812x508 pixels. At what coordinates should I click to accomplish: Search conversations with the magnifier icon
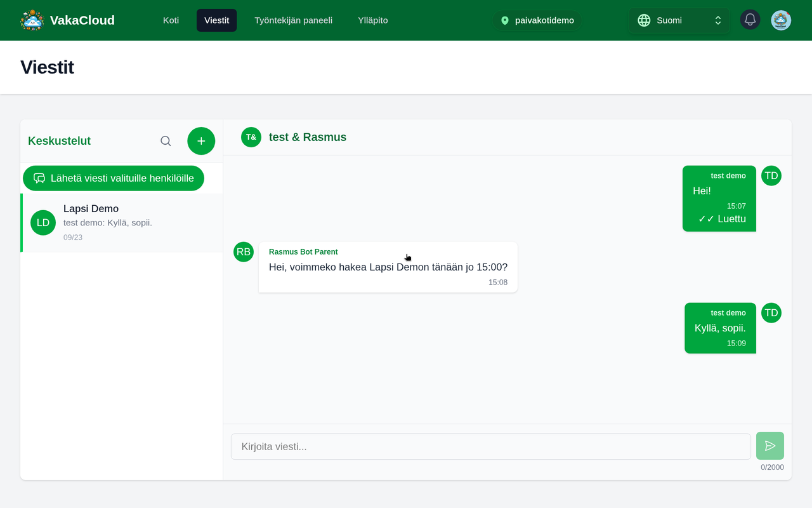166,141
